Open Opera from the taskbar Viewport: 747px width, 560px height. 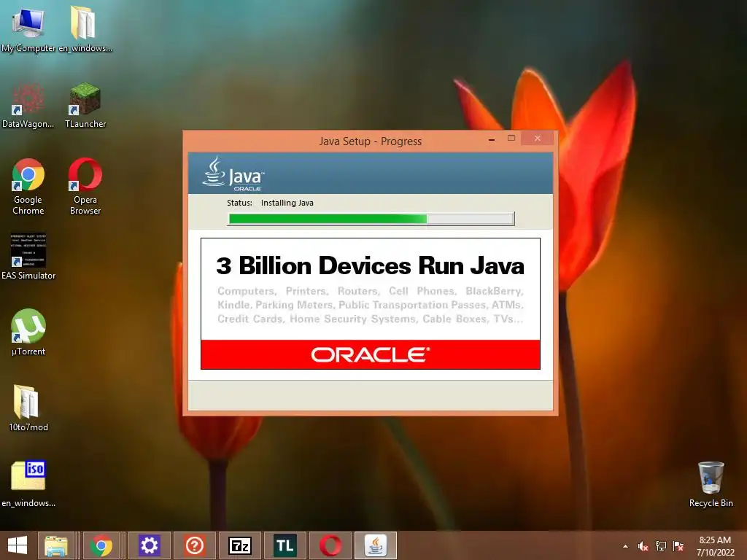pos(330,545)
